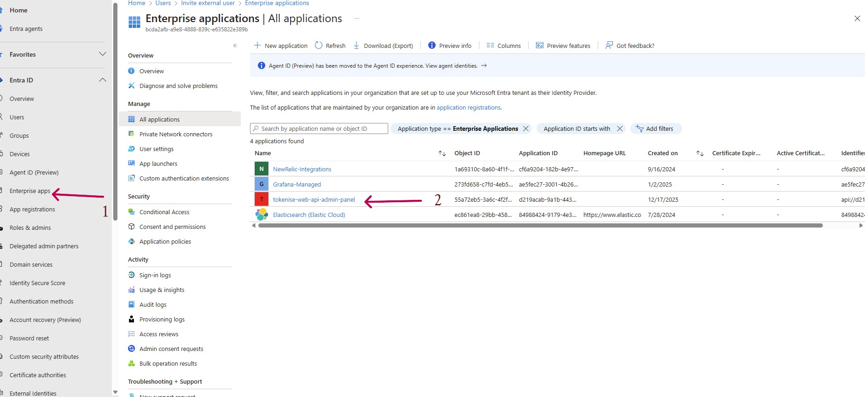Click the NewRelic-Integrations green N icon
Screen dimensions: 868x397
pyautogui.click(x=262, y=169)
